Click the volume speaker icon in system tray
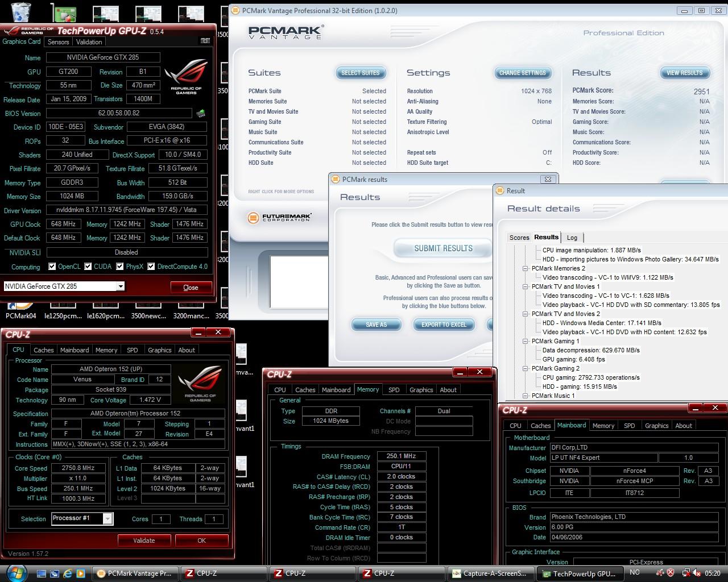 coord(696,573)
